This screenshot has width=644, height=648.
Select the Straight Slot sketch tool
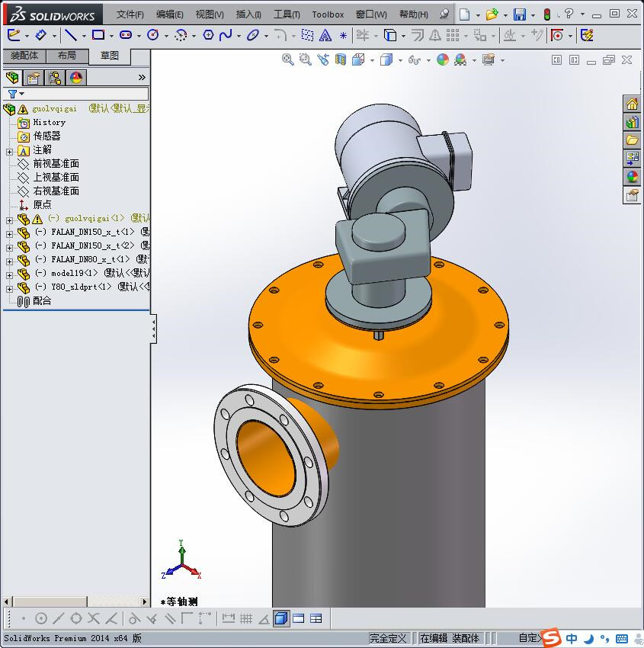126,35
